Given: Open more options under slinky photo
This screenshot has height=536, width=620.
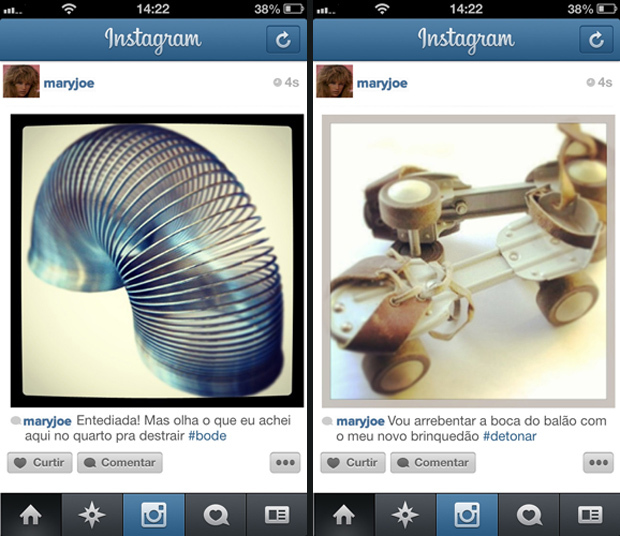Looking at the screenshot, I should 285,462.
